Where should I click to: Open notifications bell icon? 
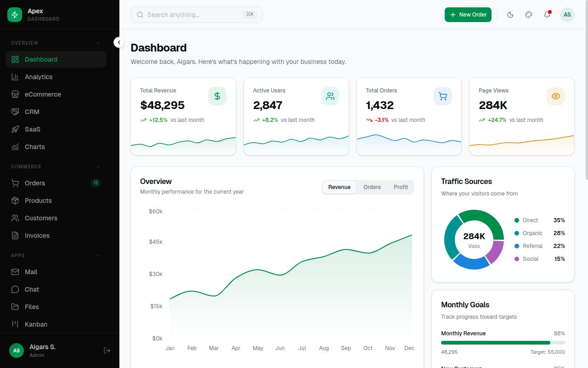[547, 15]
